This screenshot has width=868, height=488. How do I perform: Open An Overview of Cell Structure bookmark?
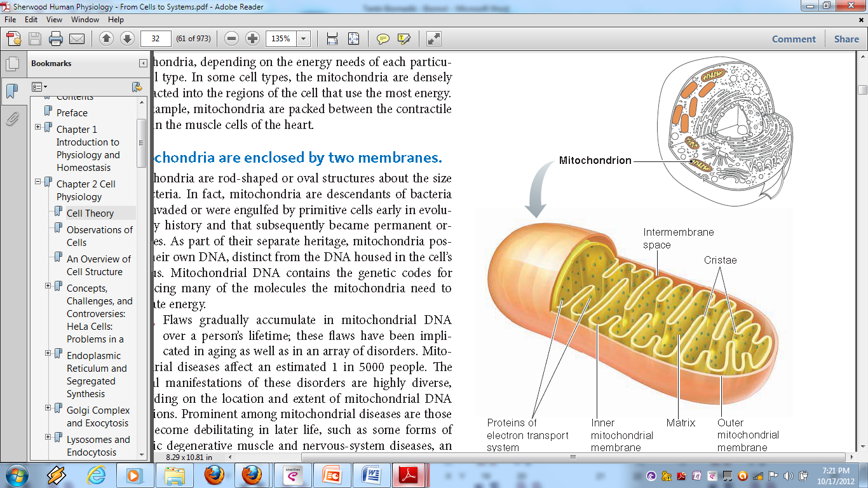tap(98, 265)
